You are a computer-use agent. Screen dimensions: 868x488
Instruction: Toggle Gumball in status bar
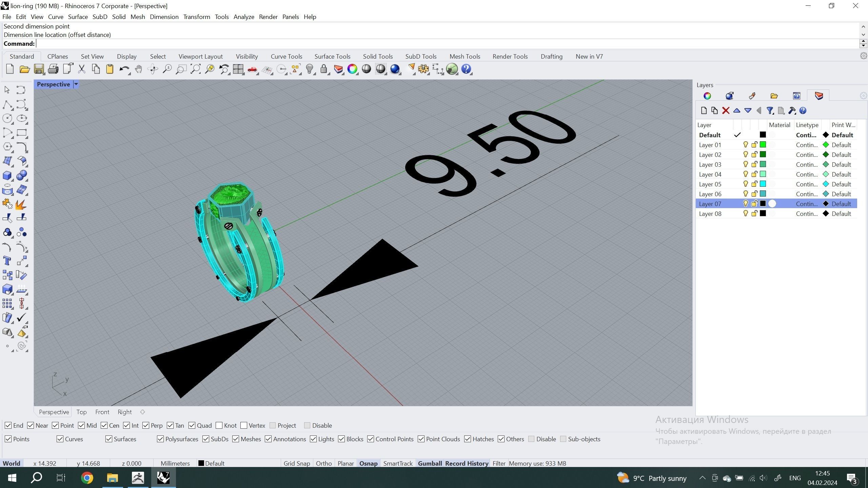(x=430, y=463)
